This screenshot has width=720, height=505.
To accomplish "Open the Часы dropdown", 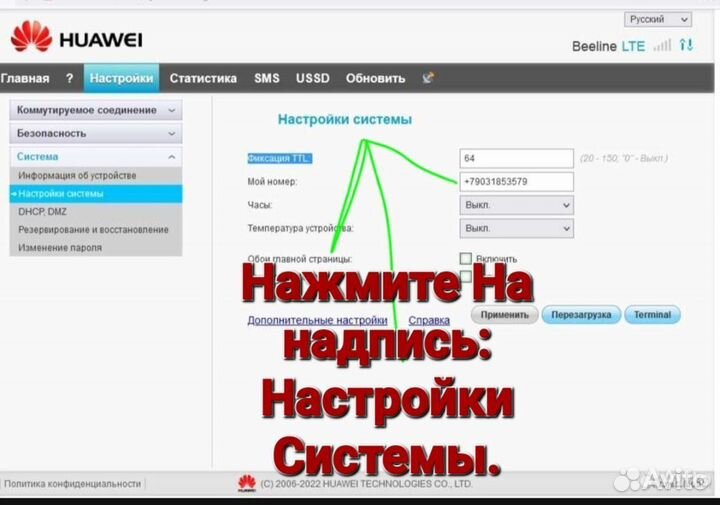I will point(516,205).
